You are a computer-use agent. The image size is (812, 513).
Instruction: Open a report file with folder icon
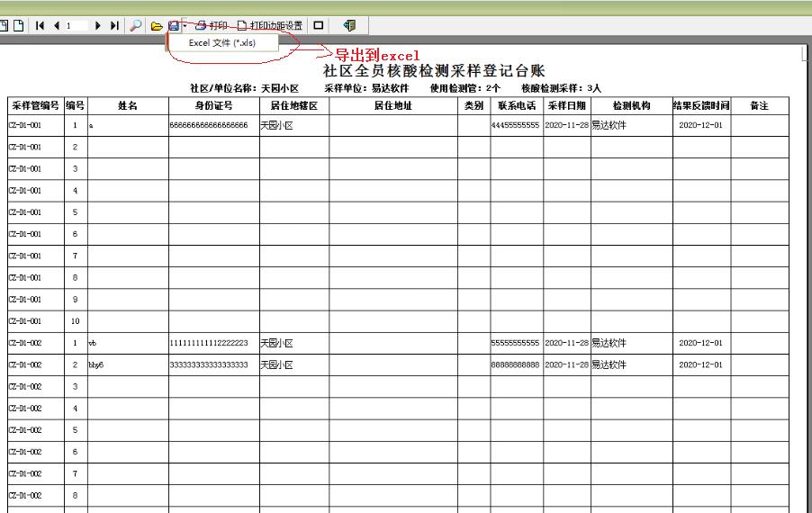[x=157, y=25]
